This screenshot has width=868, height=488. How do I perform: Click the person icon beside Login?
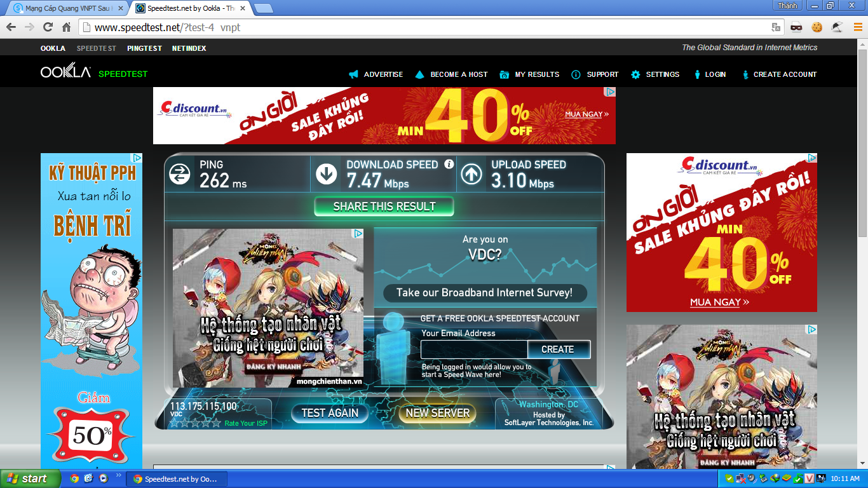coord(697,74)
